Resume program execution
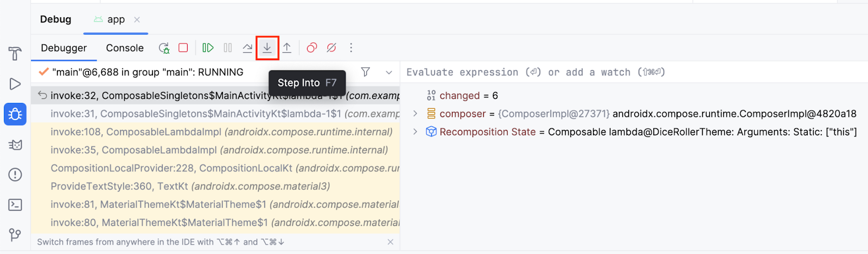The height and width of the screenshot is (254, 868). [208, 48]
